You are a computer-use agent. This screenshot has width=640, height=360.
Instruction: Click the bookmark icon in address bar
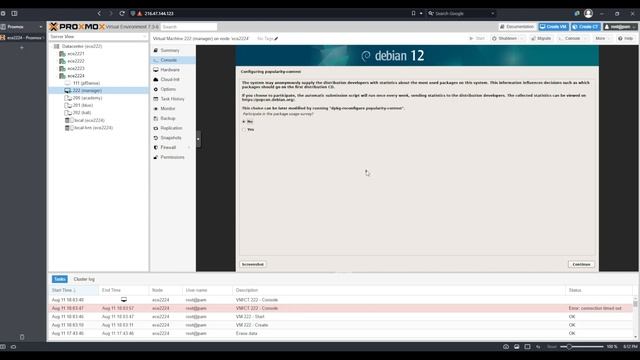[413, 13]
